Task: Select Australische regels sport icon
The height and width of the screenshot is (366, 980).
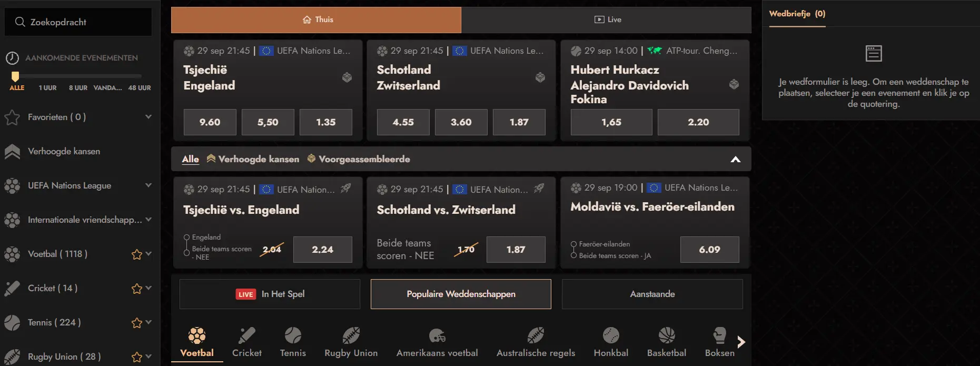Action: 536,335
